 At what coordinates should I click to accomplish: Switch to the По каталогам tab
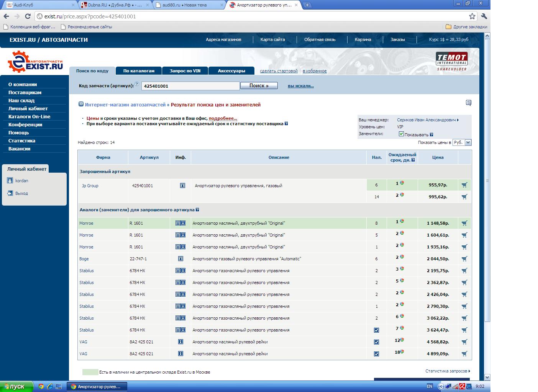pos(139,71)
